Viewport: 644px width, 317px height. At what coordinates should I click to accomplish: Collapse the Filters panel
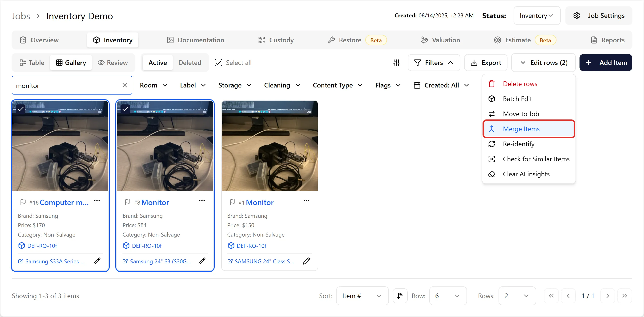(434, 63)
